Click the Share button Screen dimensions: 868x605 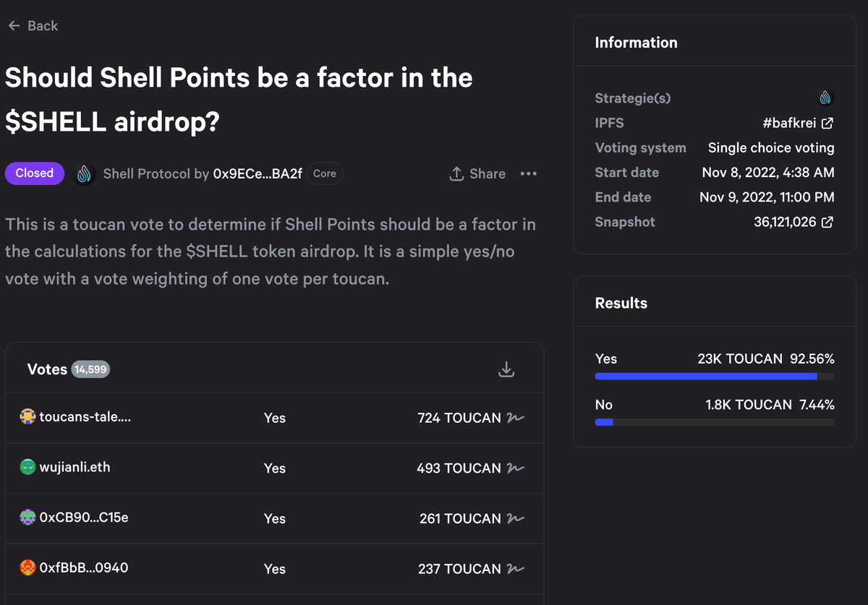point(477,174)
